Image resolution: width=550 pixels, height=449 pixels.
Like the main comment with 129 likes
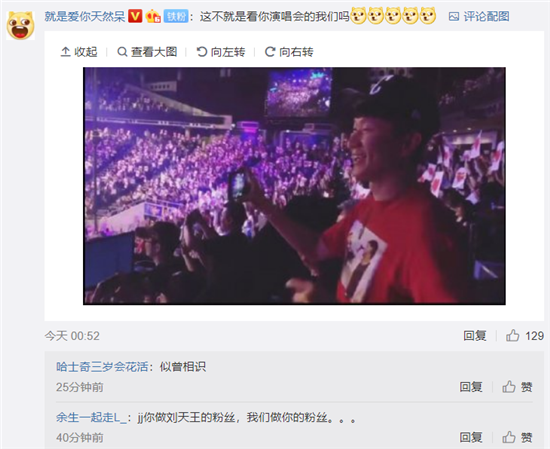pos(525,336)
